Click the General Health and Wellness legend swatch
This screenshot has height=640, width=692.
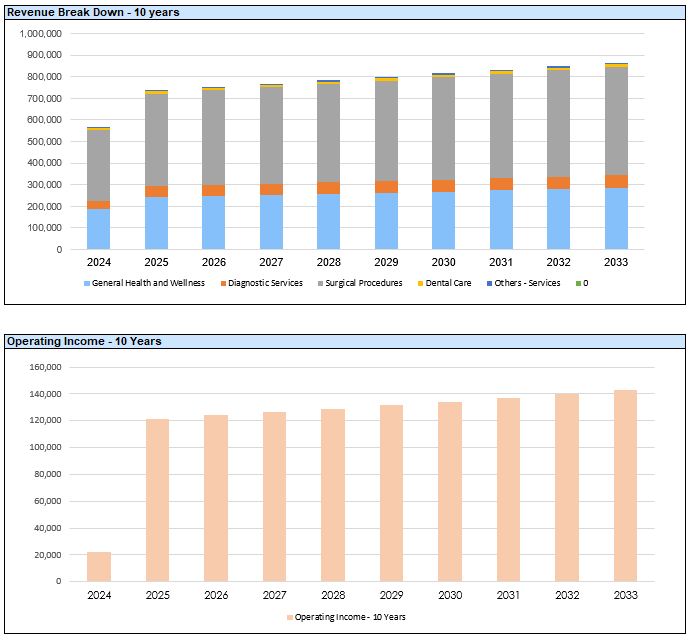click(x=86, y=283)
